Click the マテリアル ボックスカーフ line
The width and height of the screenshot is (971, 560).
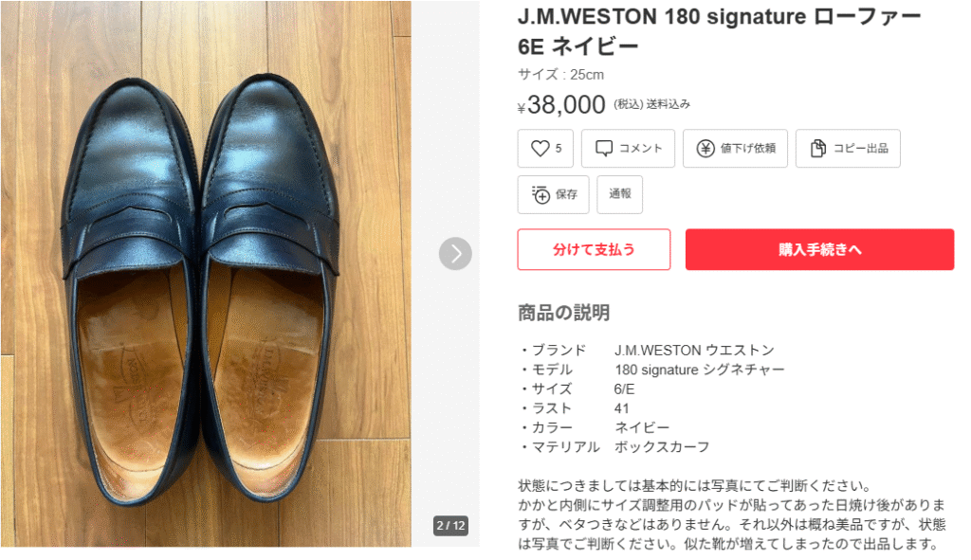click(614, 446)
